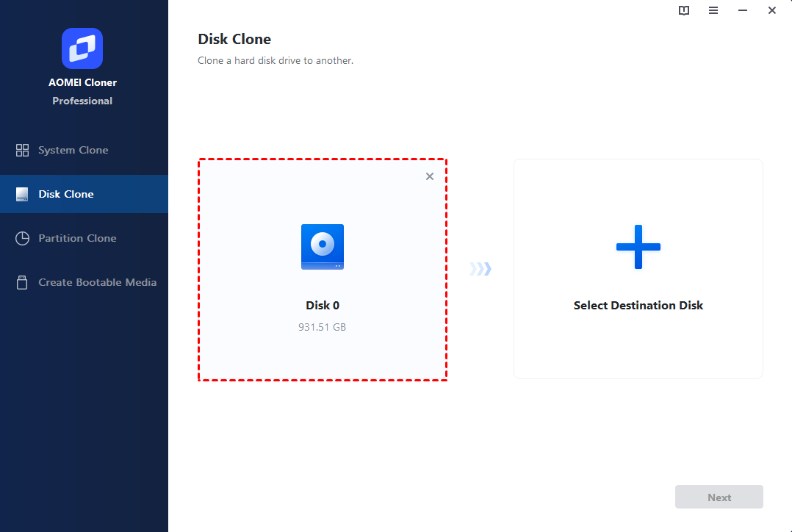
Task: Click the Disk Clone drive icon
Action: click(22, 194)
